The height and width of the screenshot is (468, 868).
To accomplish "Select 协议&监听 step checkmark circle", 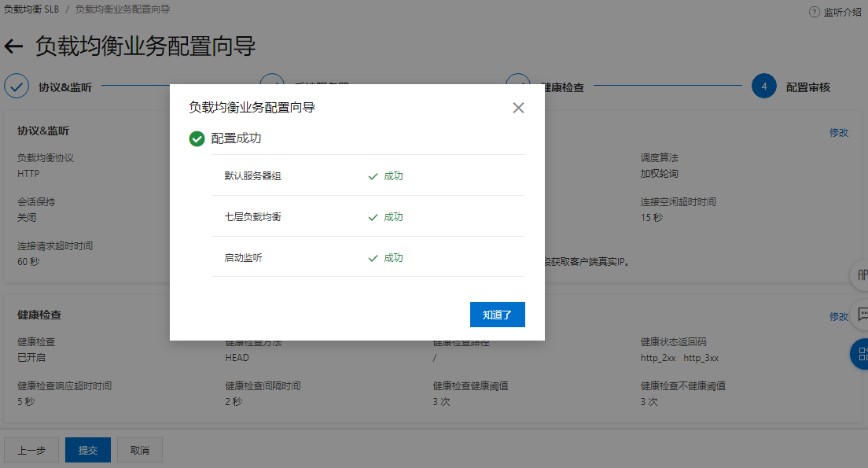I will (x=17, y=87).
